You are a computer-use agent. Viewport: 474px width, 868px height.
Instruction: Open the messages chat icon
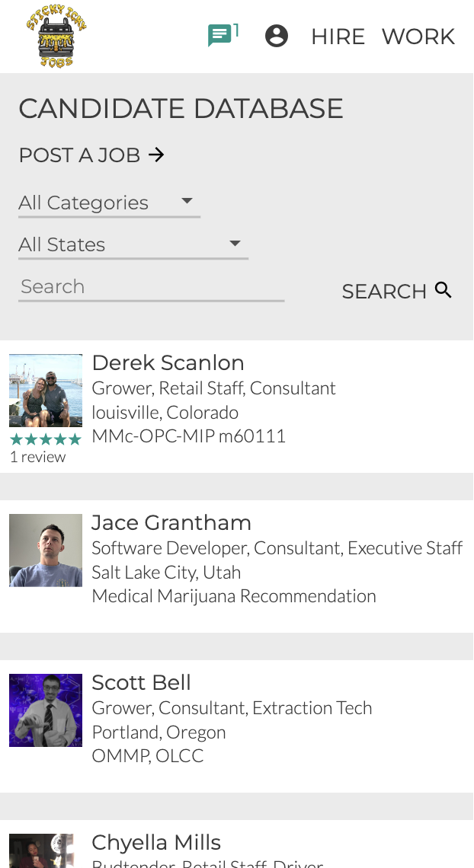[x=219, y=36]
